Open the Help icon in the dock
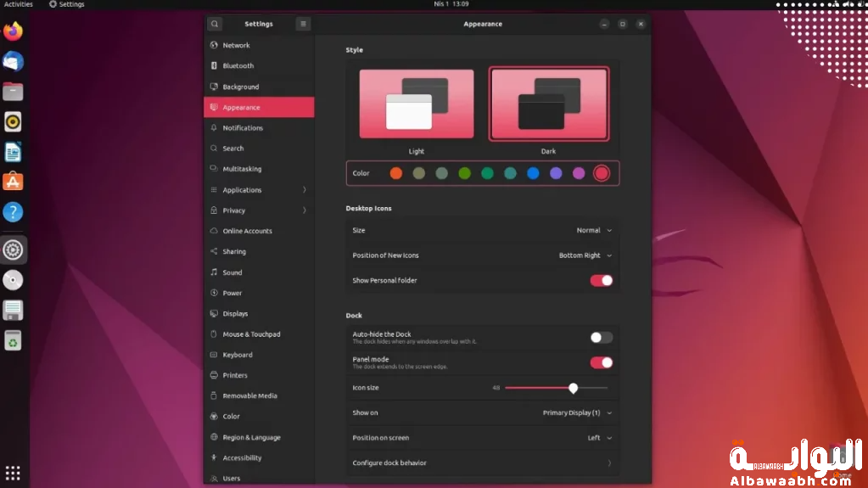Image resolution: width=868 pixels, height=488 pixels. pyautogui.click(x=13, y=212)
